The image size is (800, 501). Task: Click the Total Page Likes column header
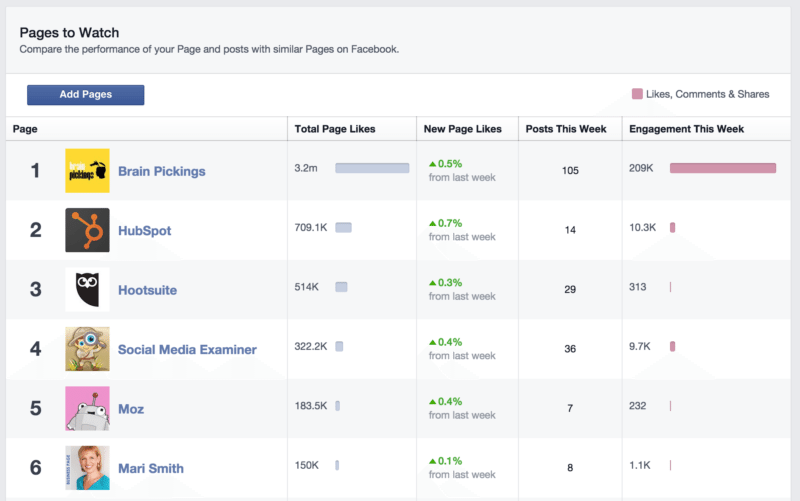(x=335, y=129)
